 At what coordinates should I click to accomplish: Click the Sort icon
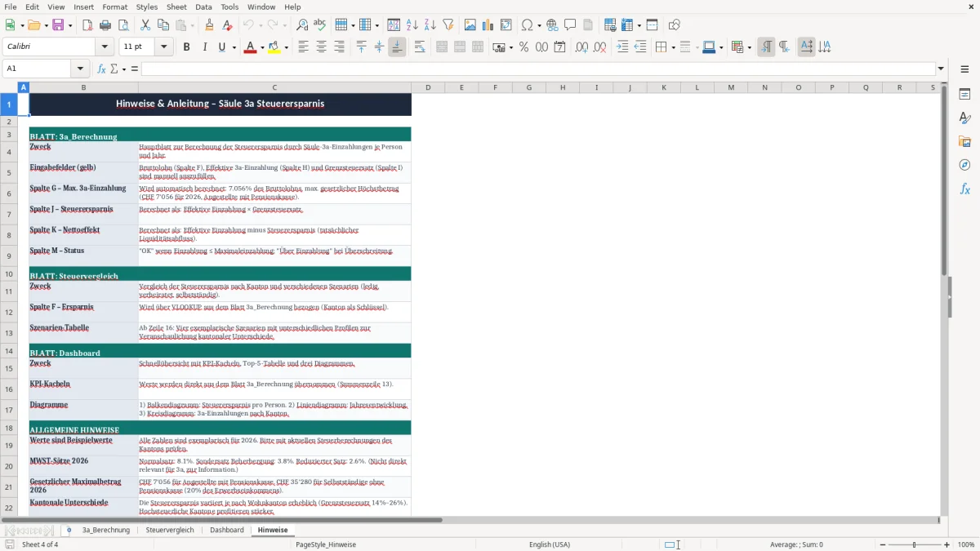[x=394, y=25]
